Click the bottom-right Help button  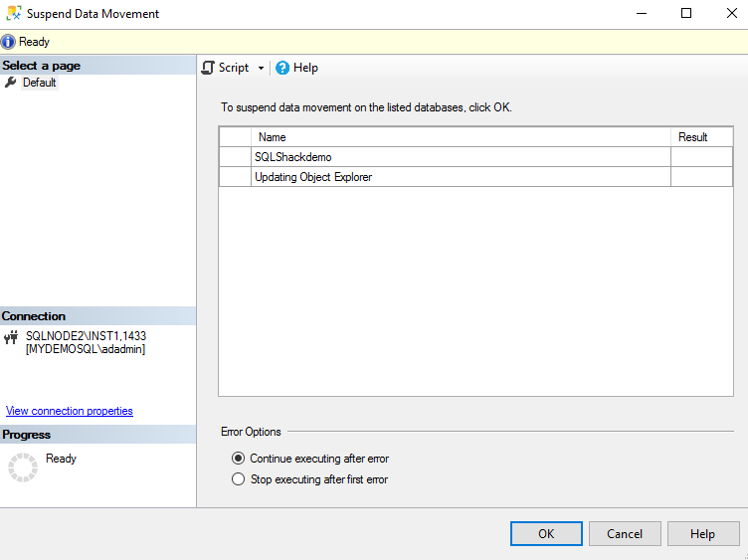click(702, 534)
